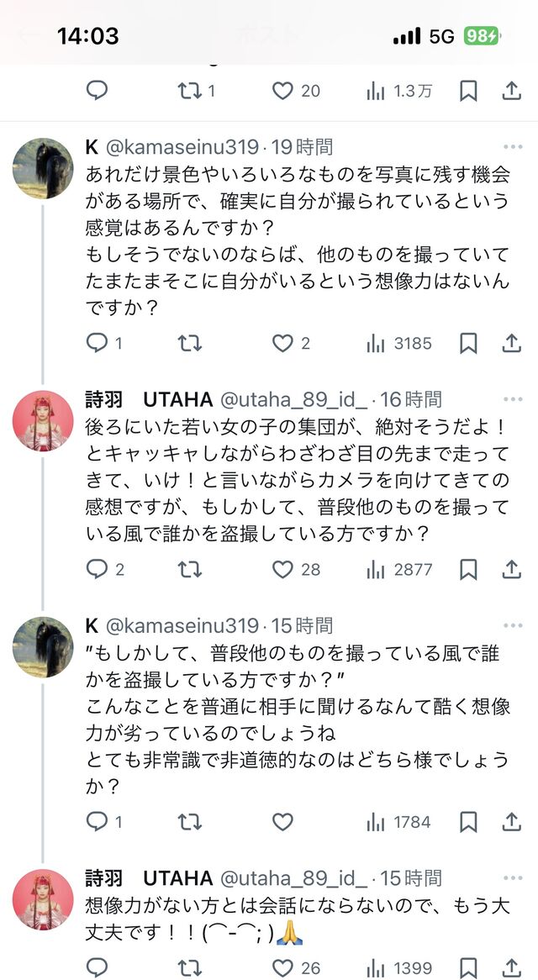538x980 pixels.
Task: Reply to K's 19時間 comment
Action: point(98,343)
